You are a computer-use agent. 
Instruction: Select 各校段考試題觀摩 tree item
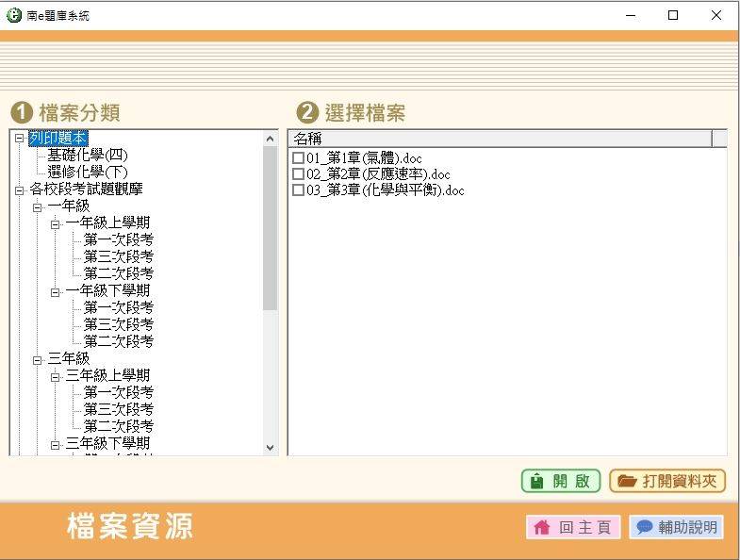86,189
